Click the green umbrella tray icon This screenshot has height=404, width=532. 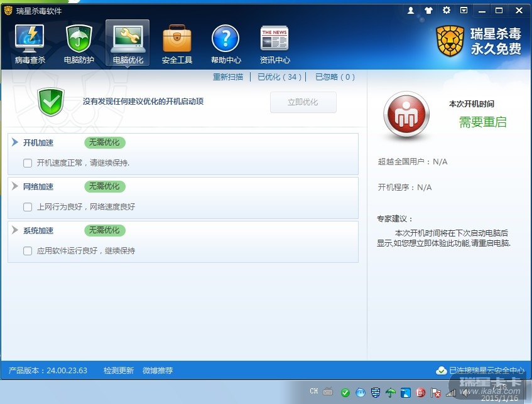391,393
